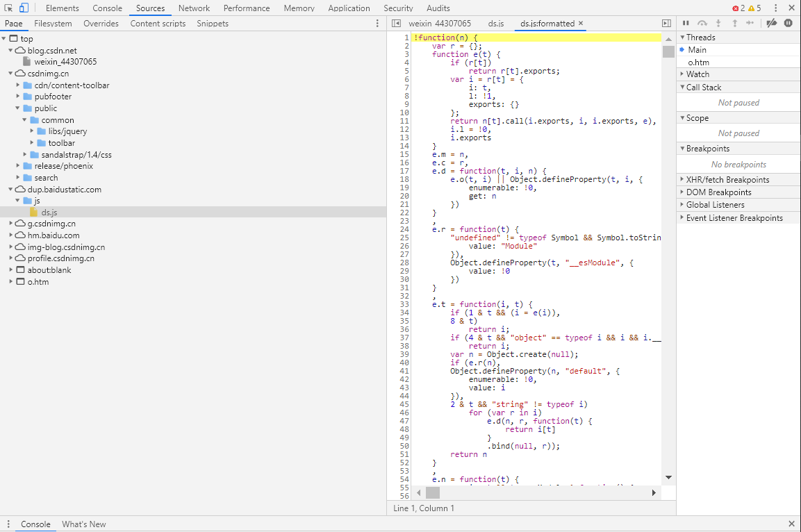Hide the navigator sidebar icon

click(x=396, y=24)
